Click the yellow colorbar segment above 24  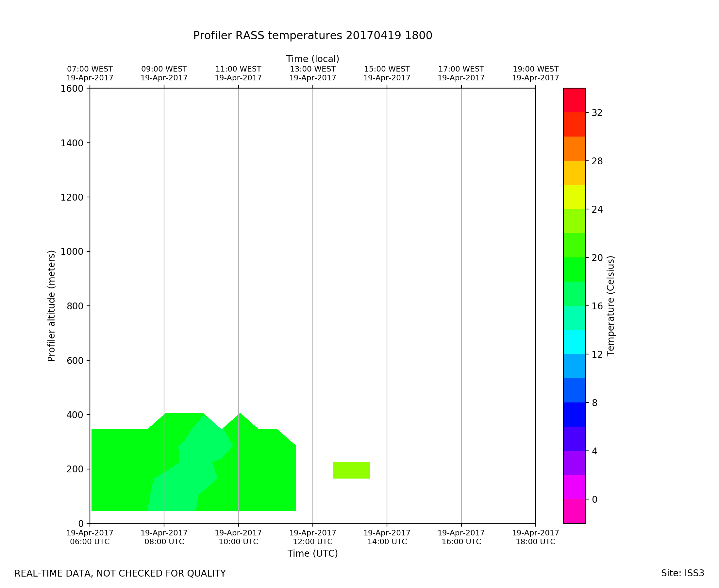pyautogui.click(x=574, y=197)
